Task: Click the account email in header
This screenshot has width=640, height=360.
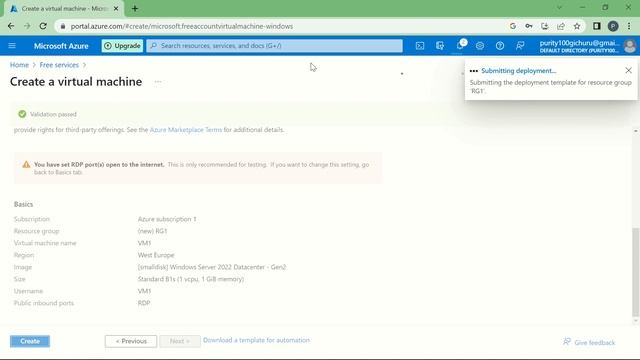Action: [x=579, y=43]
